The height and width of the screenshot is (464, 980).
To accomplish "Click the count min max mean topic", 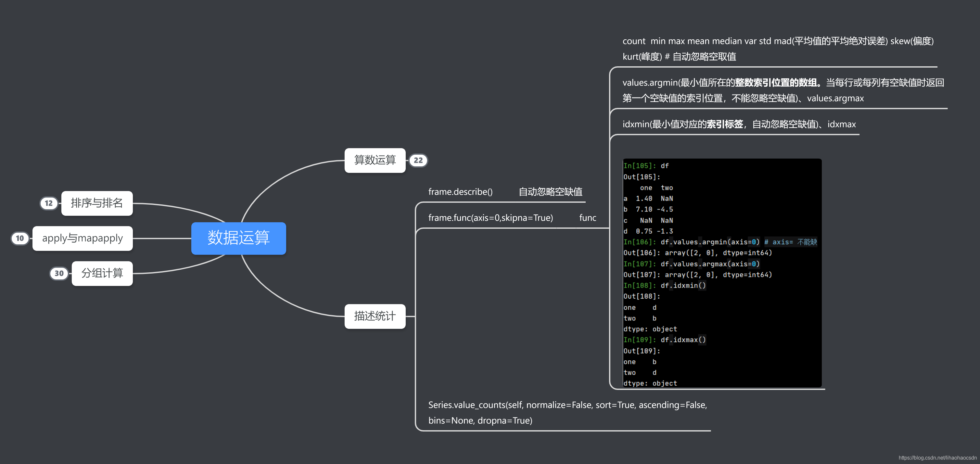I will (x=778, y=49).
